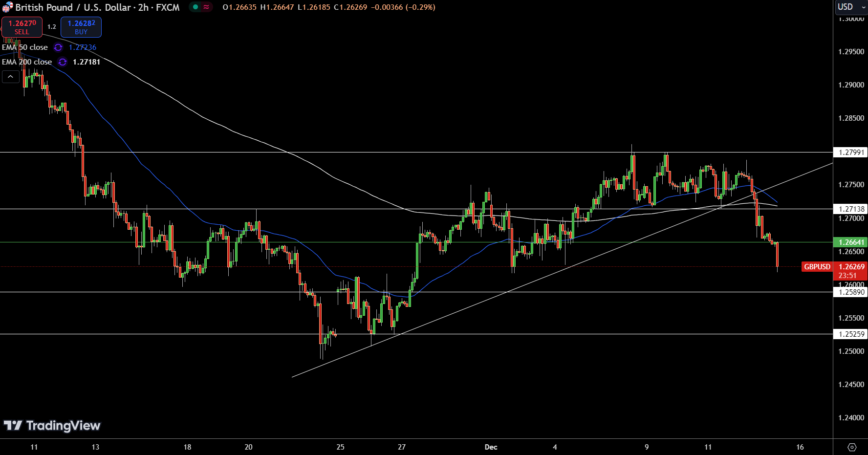Click the 16 date on time axis

(800, 447)
